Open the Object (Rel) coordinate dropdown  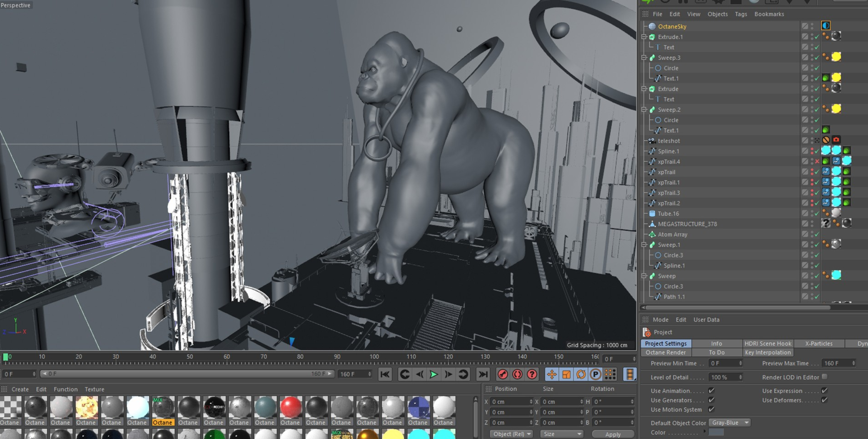click(512, 434)
